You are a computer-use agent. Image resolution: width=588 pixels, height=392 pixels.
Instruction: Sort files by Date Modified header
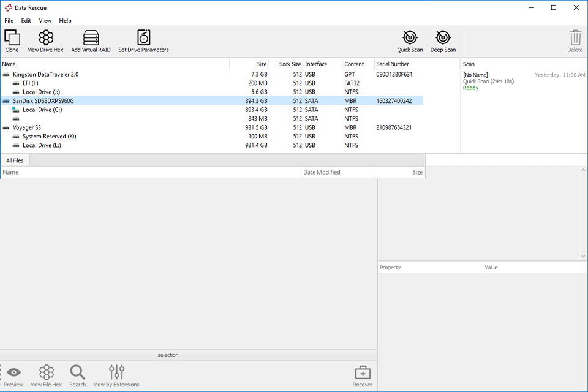338,172
